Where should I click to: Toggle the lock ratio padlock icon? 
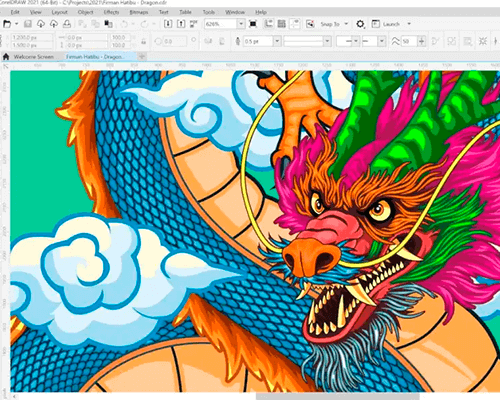click(x=144, y=41)
